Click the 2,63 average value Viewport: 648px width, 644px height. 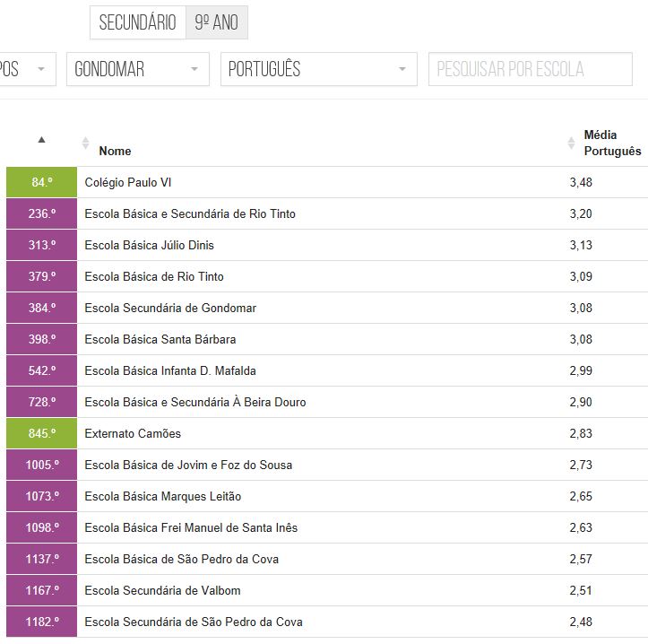tap(581, 527)
